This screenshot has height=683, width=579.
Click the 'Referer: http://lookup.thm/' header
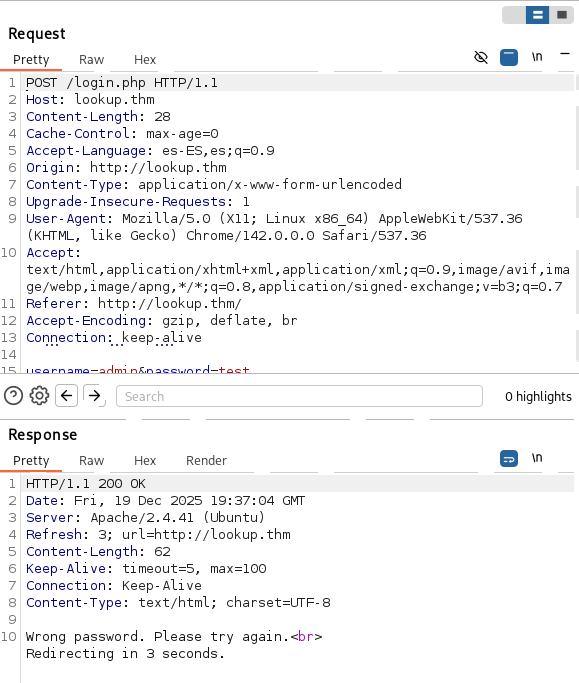click(134, 304)
